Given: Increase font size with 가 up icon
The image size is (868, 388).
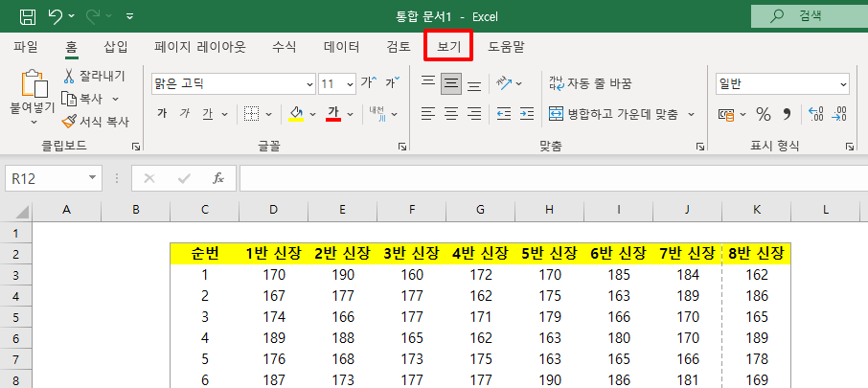Looking at the screenshot, I should [x=369, y=82].
